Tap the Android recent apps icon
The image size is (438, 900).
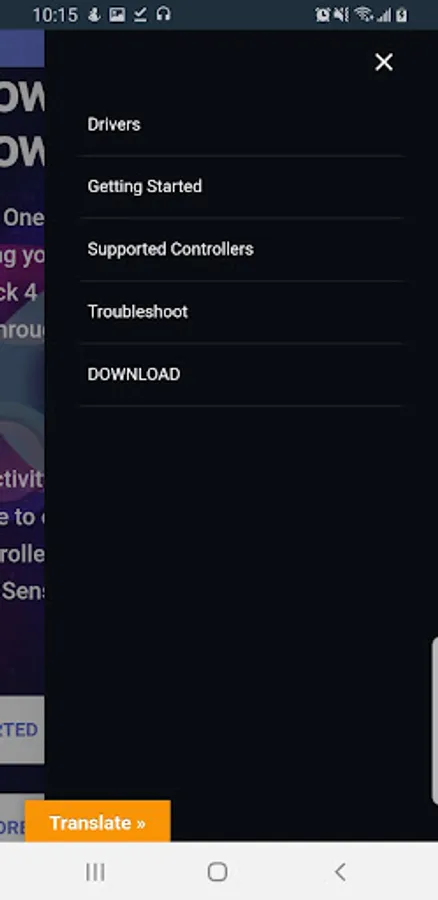point(95,872)
